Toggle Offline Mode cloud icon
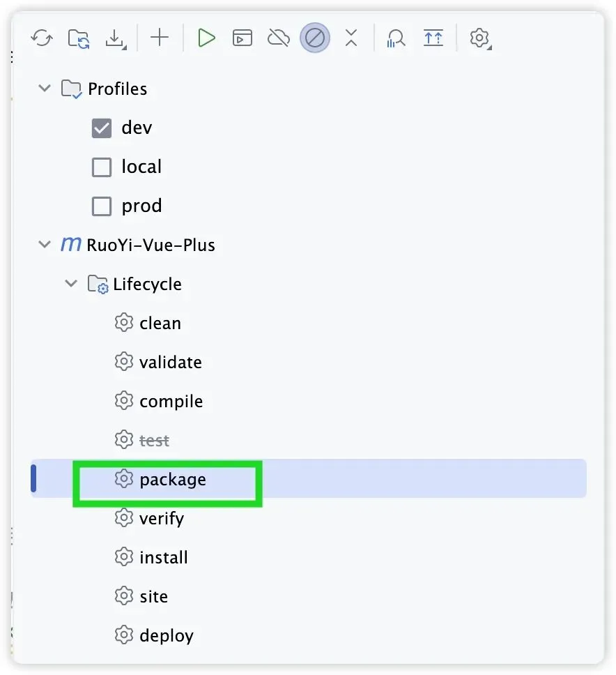 (279, 38)
